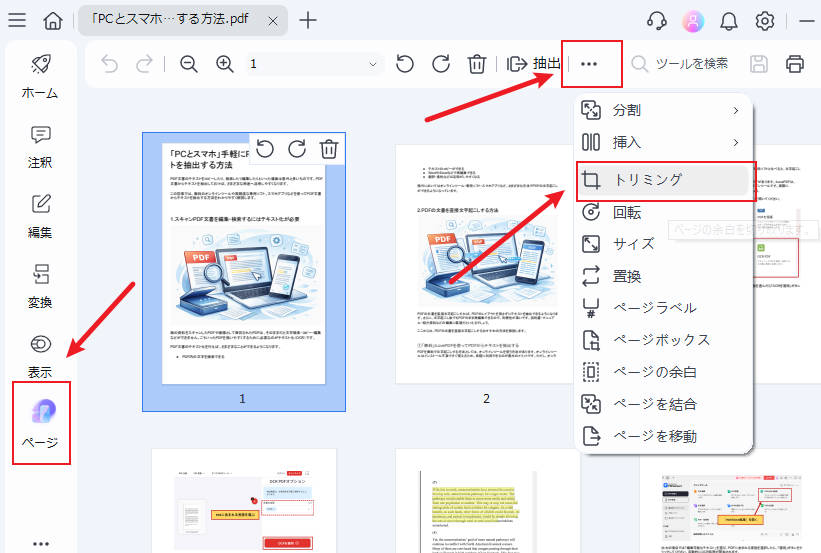Open the settings gear

(764, 21)
